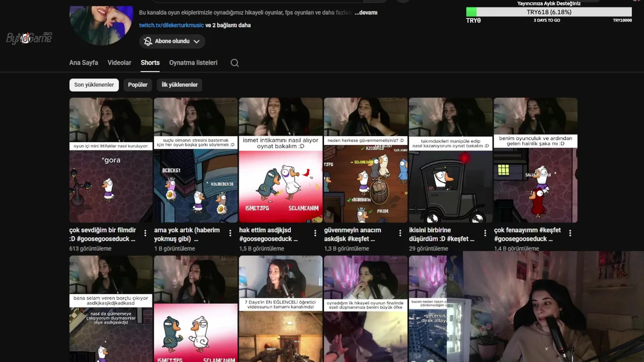
Task: Open the 'neden herkese güvenmemelisiniz' thumbnail
Action: (x=366, y=160)
